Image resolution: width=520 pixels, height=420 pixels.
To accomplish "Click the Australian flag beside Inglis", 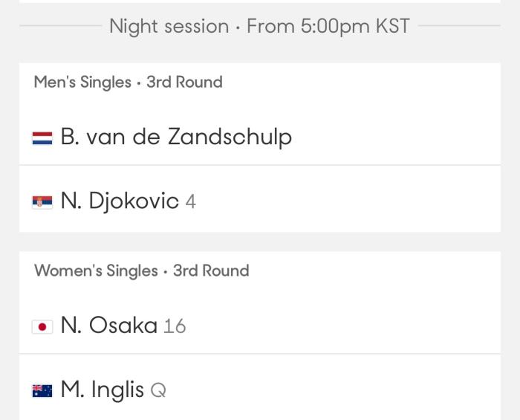I will [x=42, y=390].
